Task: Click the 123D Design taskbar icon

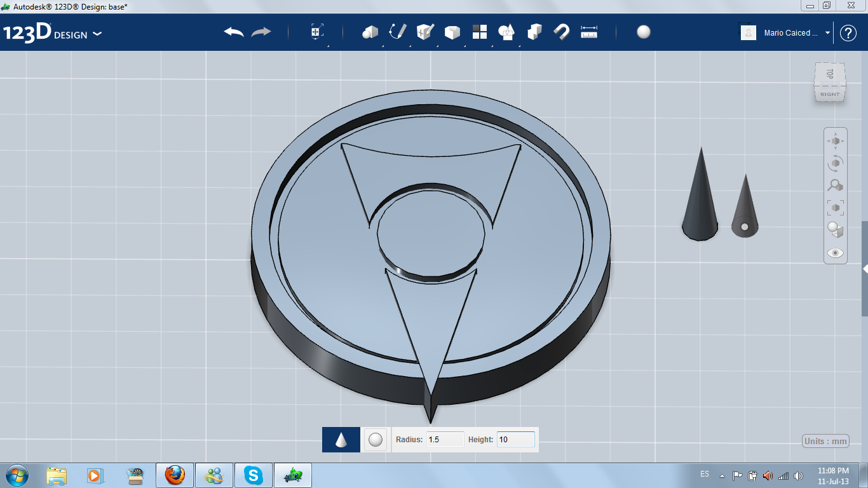Action: [x=293, y=475]
